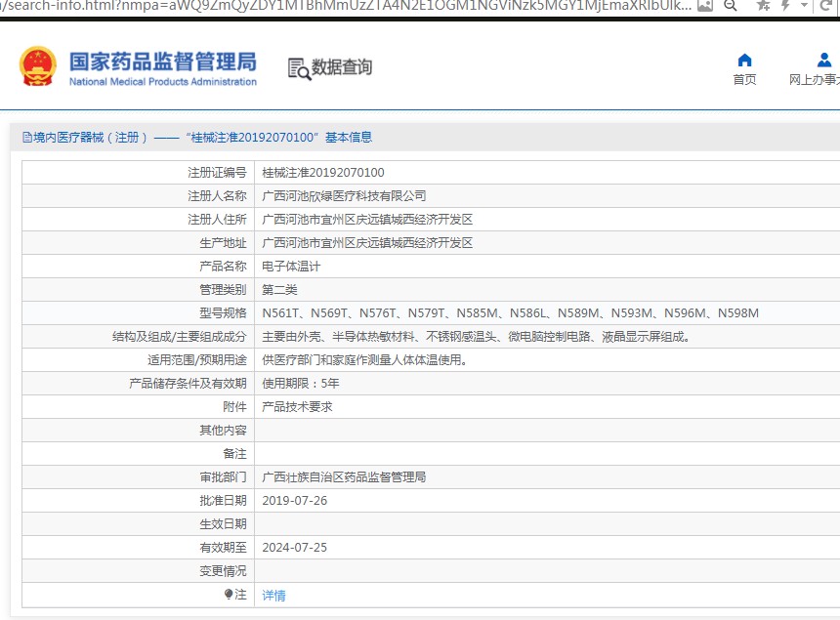Click the document icon before 境内医疗器械
The height and width of the screenshot is (620, 840).
coord(27,138)
